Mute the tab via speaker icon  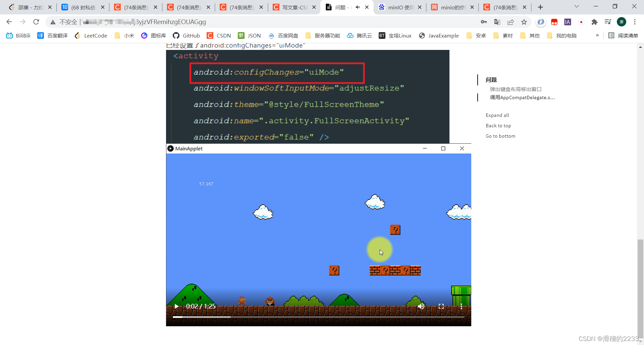(x=358, y=7)
